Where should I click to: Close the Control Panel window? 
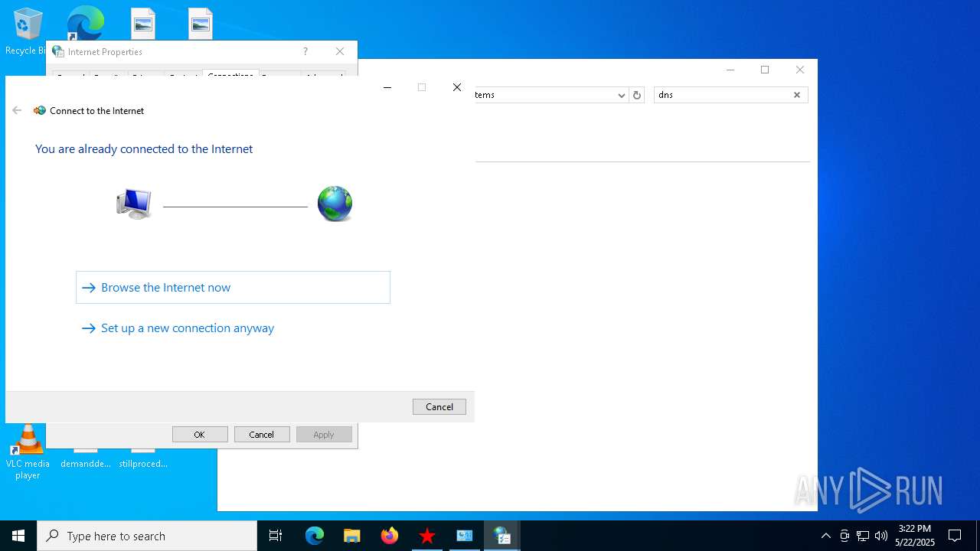800,70
